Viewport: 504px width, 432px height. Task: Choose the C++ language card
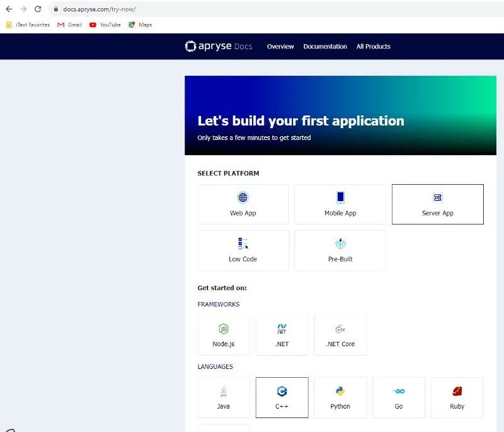pos(282,397)
